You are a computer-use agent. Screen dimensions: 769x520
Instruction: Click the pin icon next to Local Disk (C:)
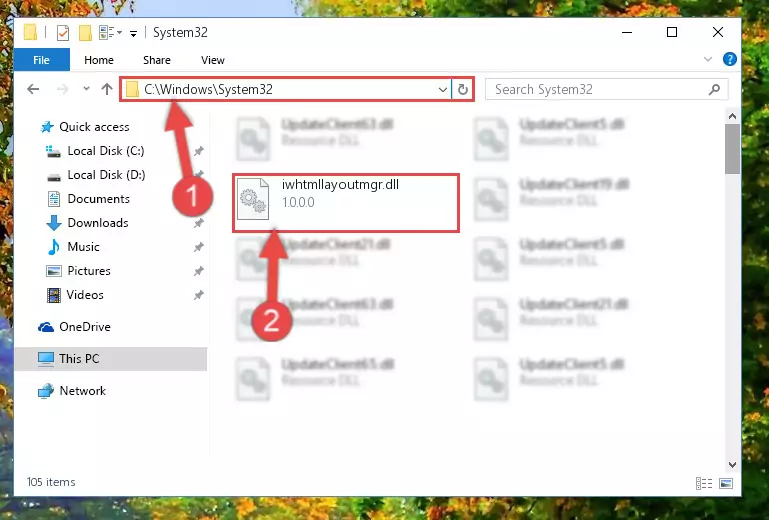(199, 151)
